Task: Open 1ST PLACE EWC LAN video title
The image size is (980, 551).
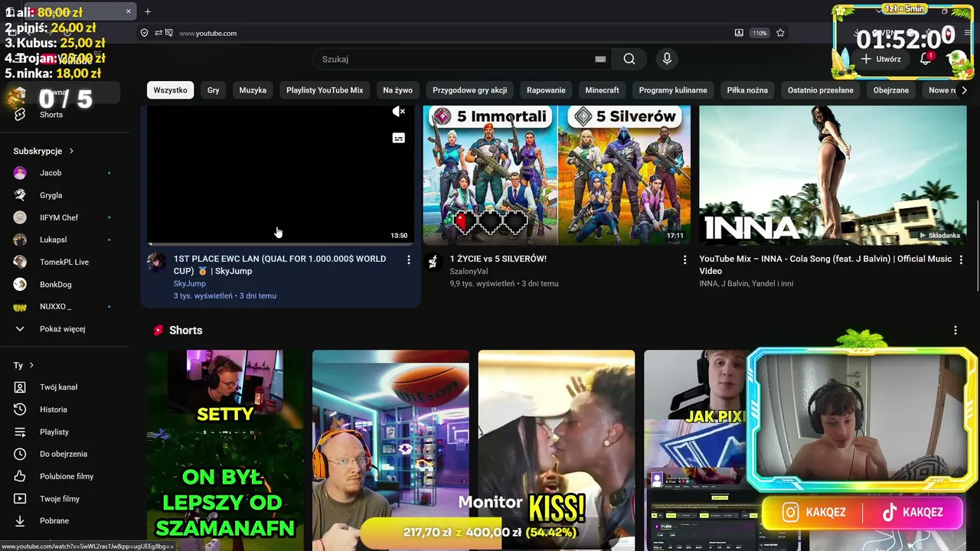Action: click(280, 265)
